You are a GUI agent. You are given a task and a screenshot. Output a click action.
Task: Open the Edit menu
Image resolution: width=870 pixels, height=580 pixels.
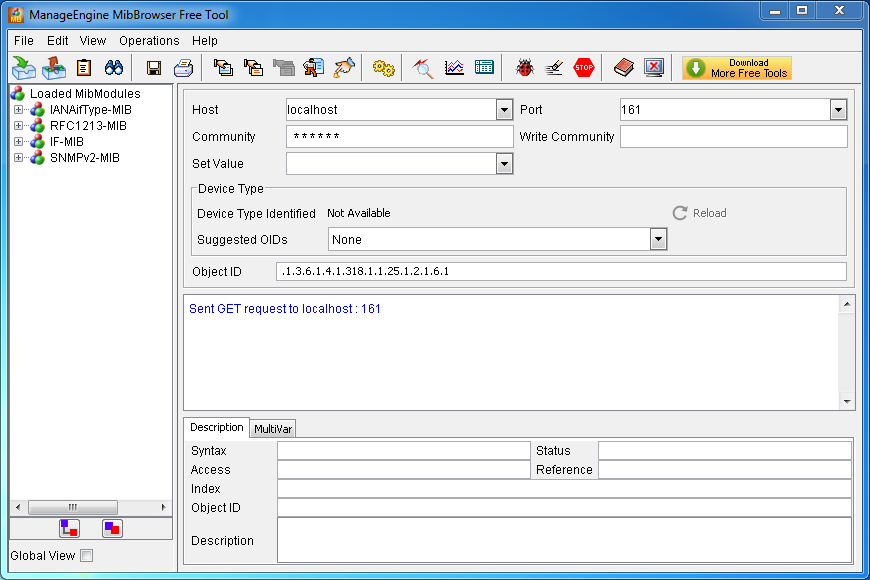[58, 41]
